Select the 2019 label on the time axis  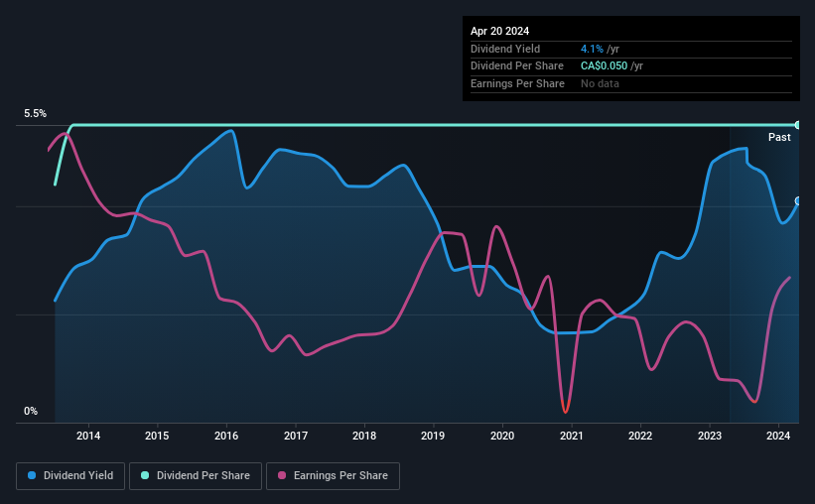coord(433,436)
